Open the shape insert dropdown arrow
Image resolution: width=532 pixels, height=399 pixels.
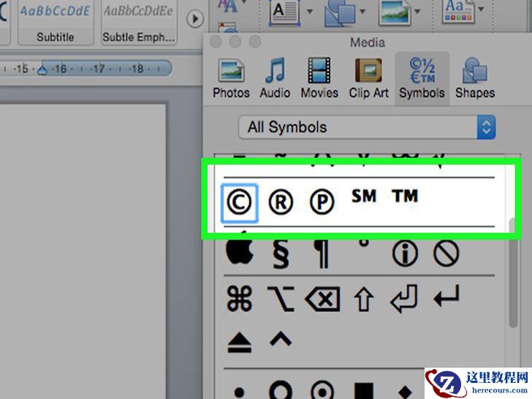point(362,12)
